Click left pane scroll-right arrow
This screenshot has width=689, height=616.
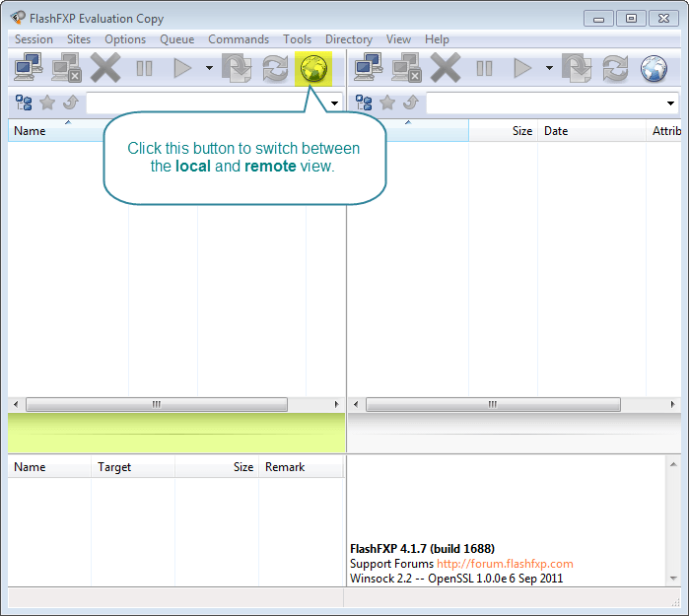(336, 404)
